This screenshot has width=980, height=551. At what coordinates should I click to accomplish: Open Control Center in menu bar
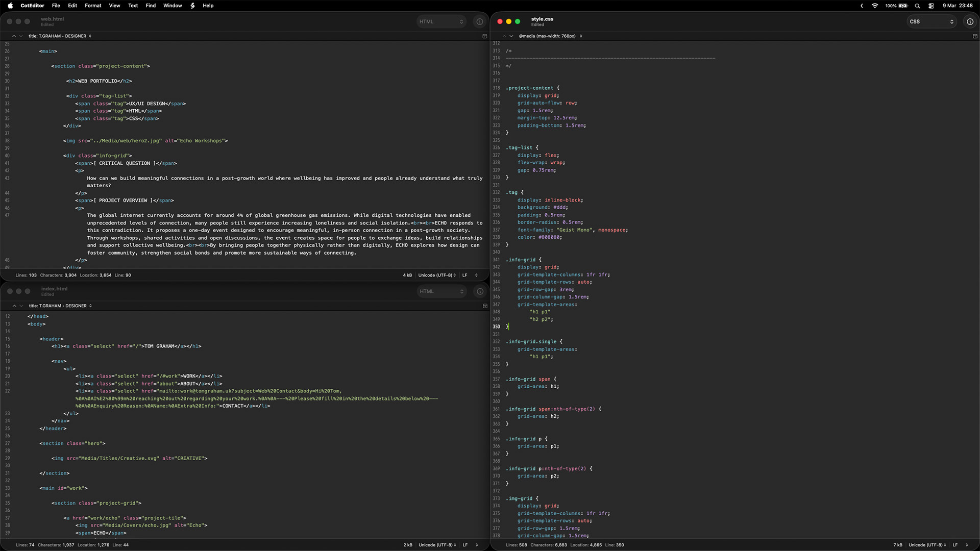coord(931,6)
